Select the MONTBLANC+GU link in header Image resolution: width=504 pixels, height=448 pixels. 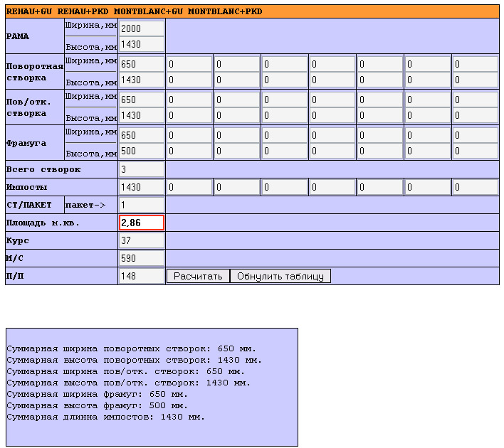coord(147,11)
